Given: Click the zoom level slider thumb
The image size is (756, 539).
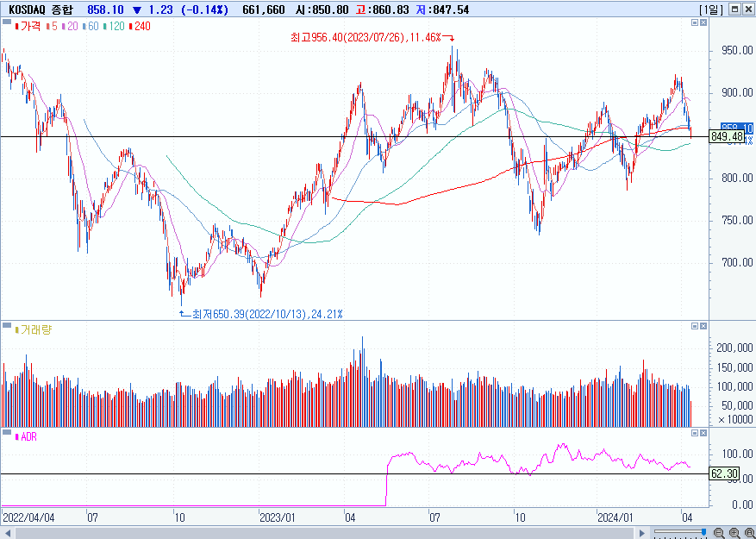Looking at the screenshot, I should [704, 532].
